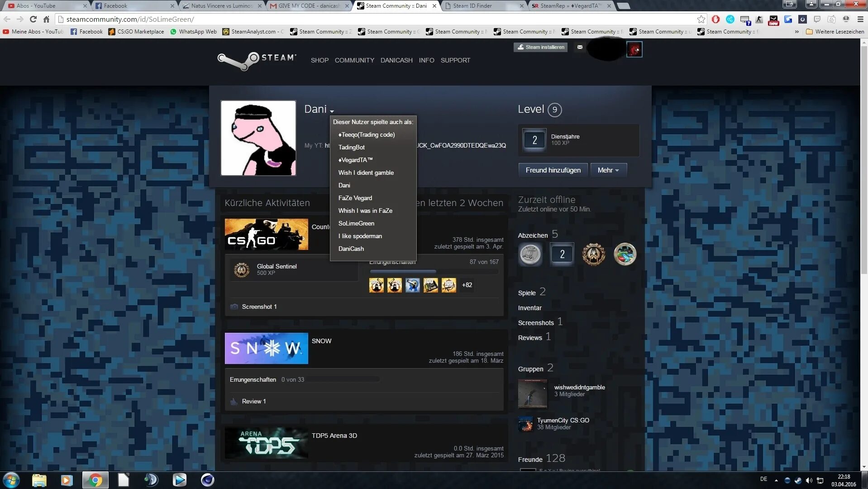Click the volume speaker tray icon

coord(809,480)
